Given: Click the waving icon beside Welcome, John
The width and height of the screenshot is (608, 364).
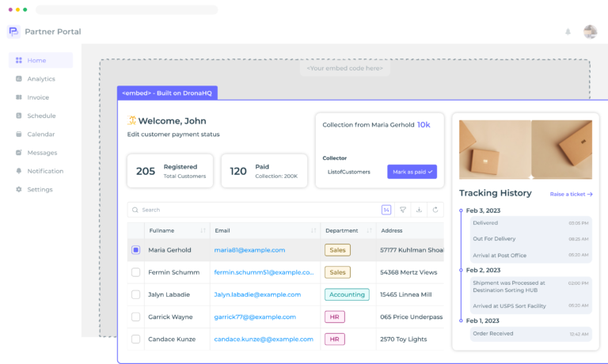Looking at the screenshot, I should (x=132, y=120).
